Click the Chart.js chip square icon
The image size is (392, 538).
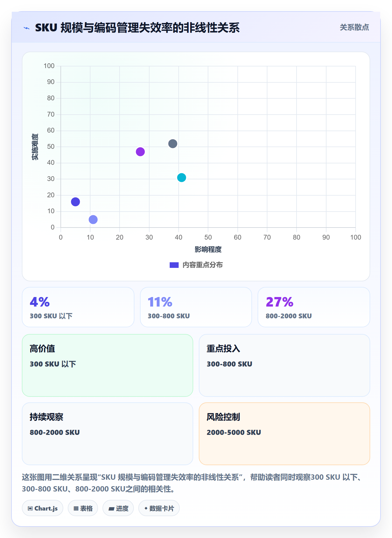pos(30,509)
